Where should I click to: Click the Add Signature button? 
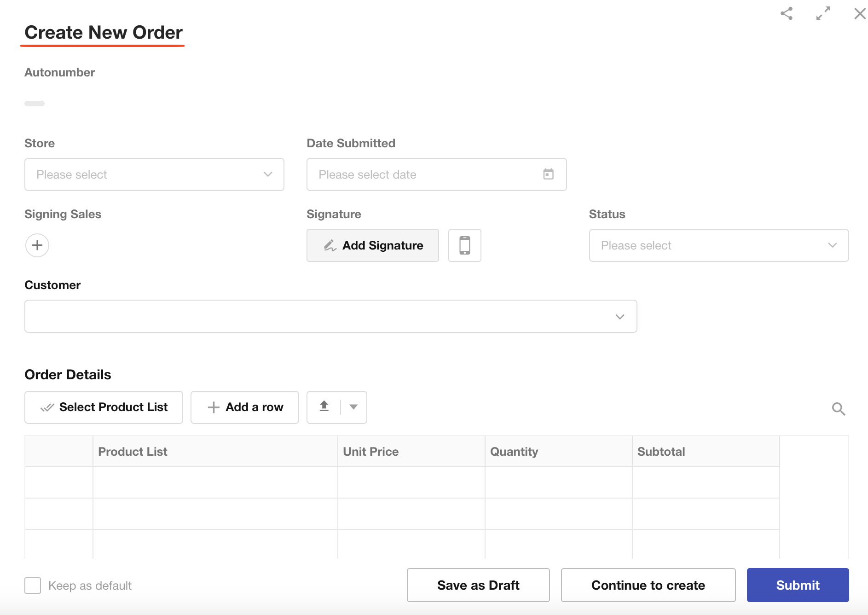(x=372, y=245)
